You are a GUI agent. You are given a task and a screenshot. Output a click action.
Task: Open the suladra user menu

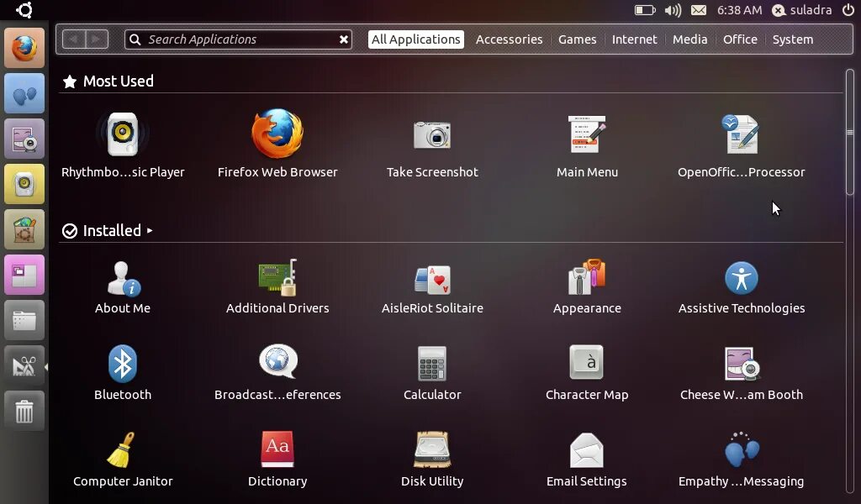click(801, 10)
